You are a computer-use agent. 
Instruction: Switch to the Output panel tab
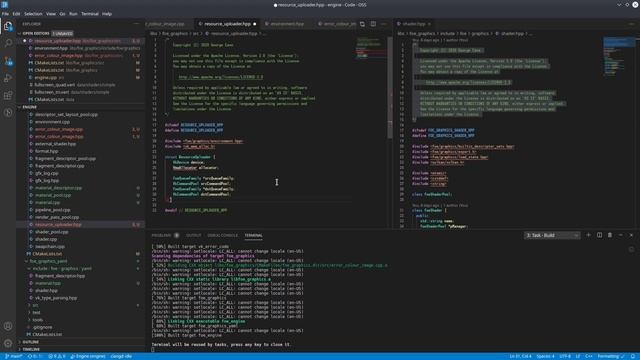193,235
